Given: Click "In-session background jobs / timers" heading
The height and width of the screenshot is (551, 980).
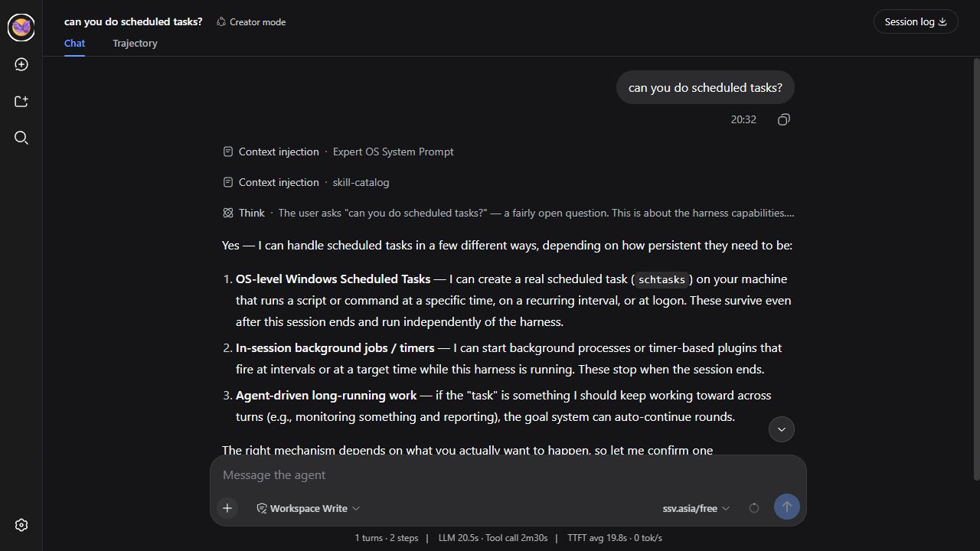Looking at the screenshot, I should tap(335, 347).
